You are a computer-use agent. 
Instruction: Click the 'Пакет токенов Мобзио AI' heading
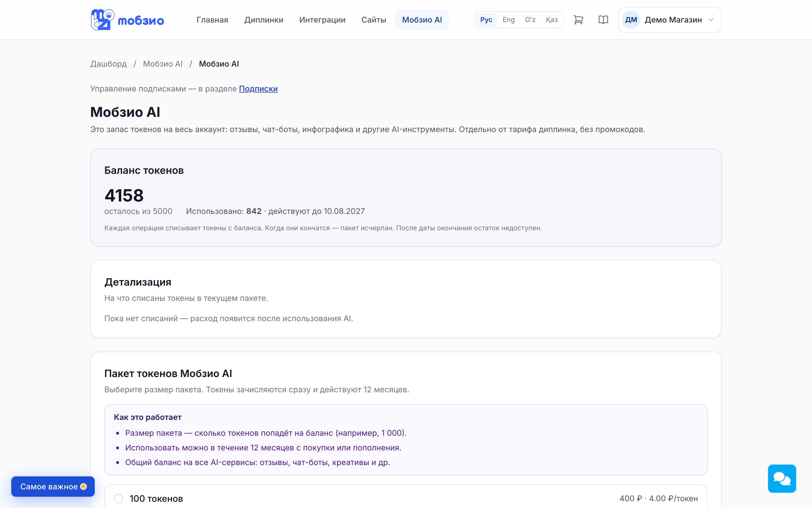[x=168, y=373]
